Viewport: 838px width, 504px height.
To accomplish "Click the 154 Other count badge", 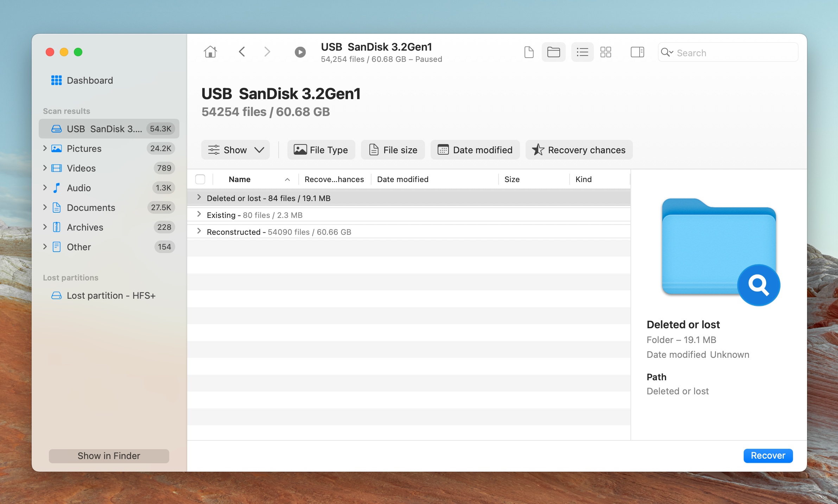I will [164, 247].
